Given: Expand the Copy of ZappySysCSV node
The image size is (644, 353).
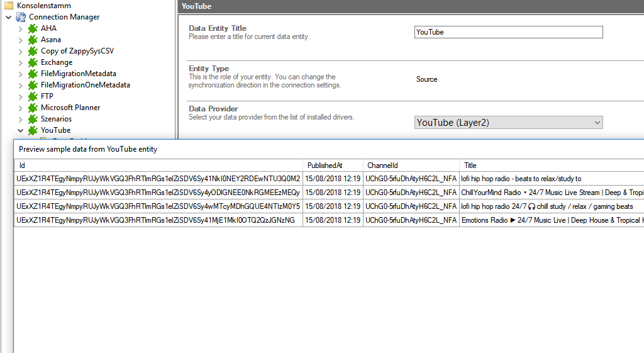Looking at the screenshot, I should coord(20,51).
